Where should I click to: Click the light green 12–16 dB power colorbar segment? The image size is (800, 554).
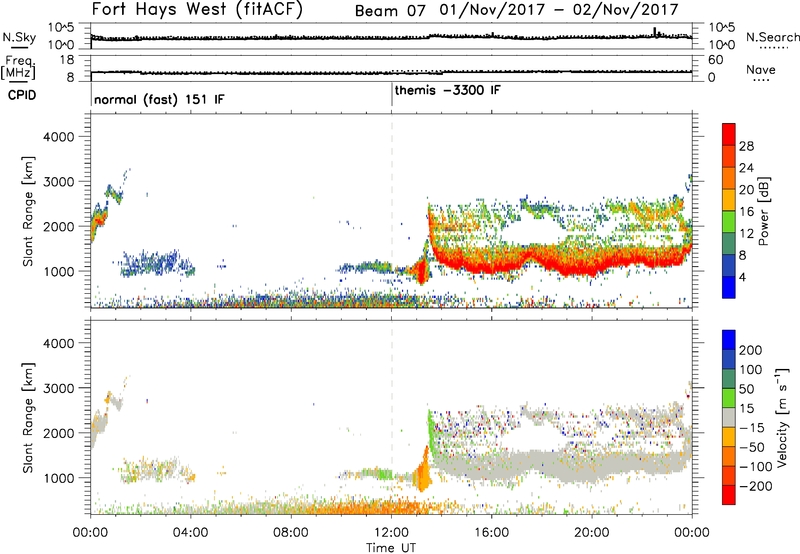pos(729,221)
